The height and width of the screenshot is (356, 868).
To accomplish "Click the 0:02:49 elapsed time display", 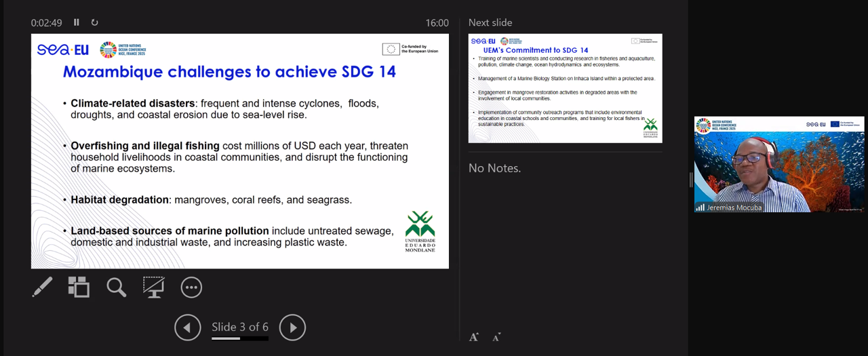I will point(46,23).
